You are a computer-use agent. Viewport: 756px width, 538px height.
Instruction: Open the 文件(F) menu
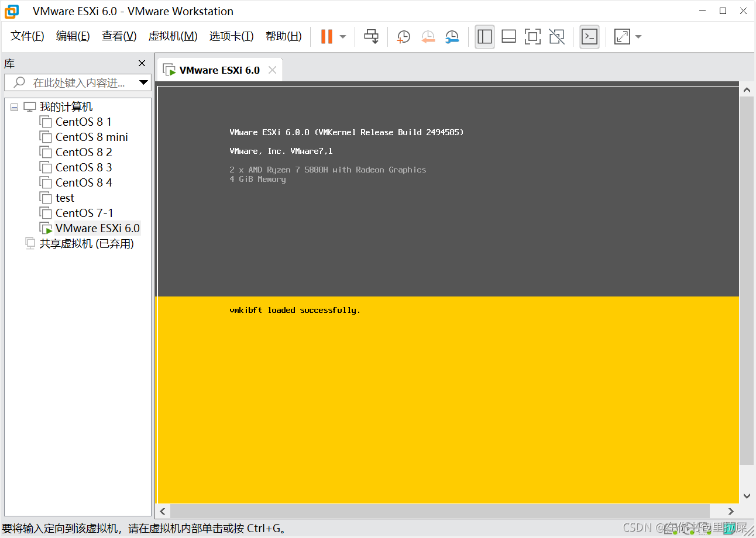28,36
